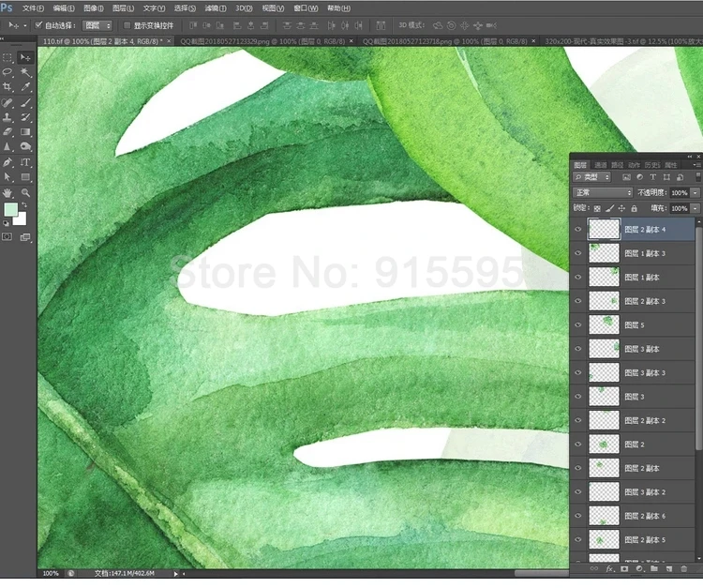
Task: Select the Crop tool
Action: coord(7,86)
